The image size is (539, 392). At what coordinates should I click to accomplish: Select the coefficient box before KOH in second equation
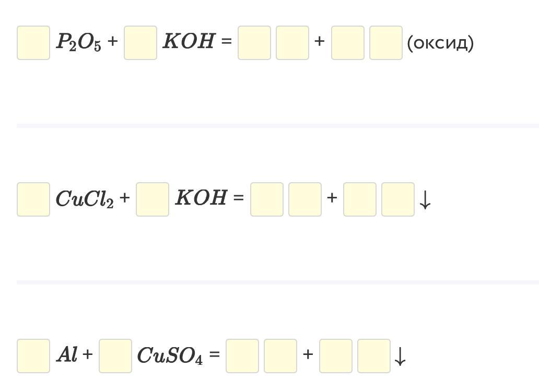point(153,199)
